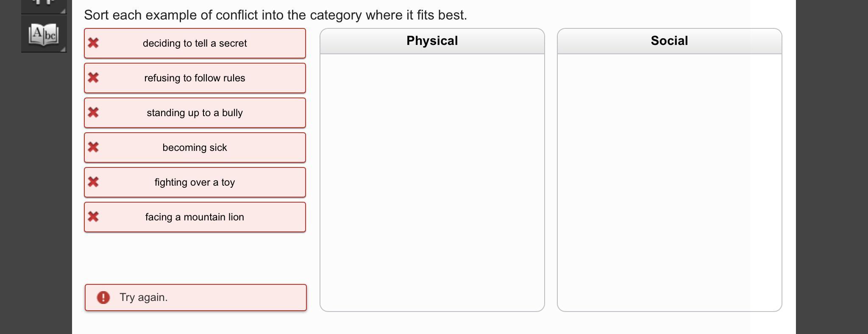Click the 'Try again.' feedback message

pyautogui.click(x=144, y=298)
